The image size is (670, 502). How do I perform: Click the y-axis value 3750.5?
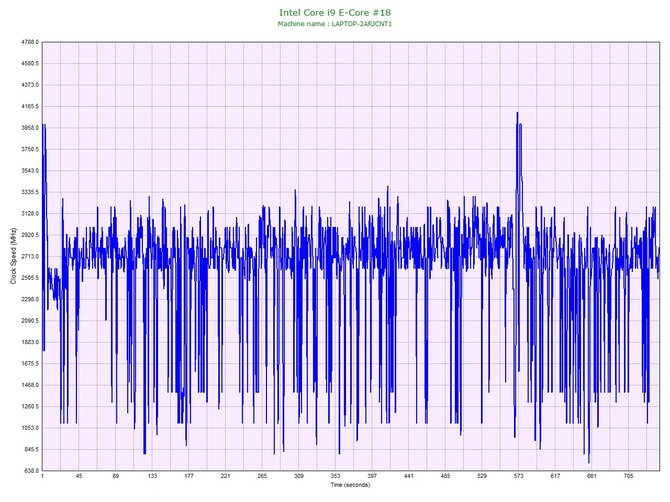30,150
